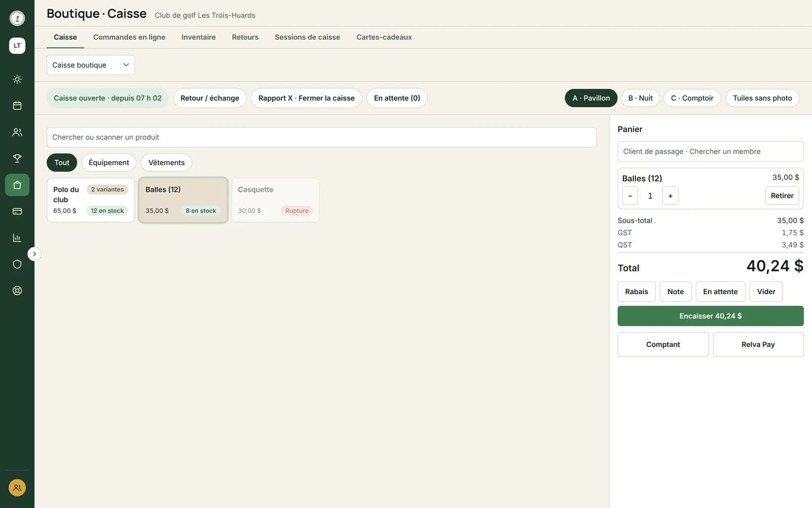Choose Relva Pay payment
812x508 pixels.
(758, 344)
